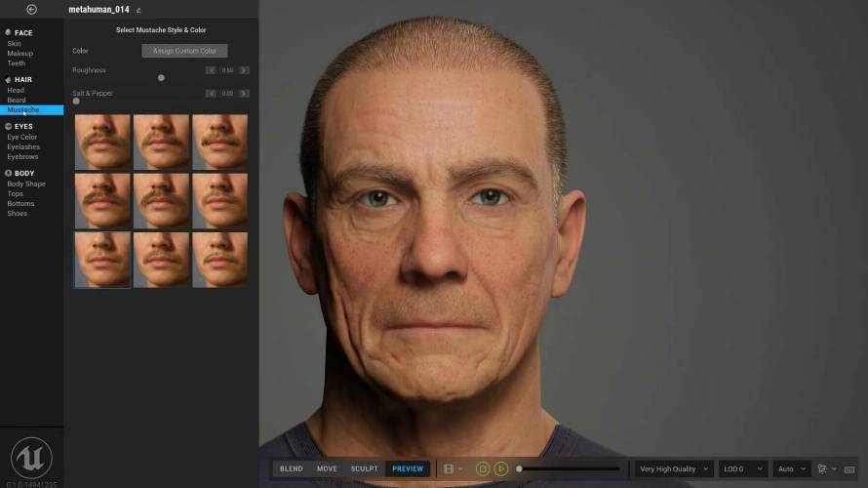Open the Auto camera dropdown
Viewport: 868px width, 488px height.
(x=791, y=468)
